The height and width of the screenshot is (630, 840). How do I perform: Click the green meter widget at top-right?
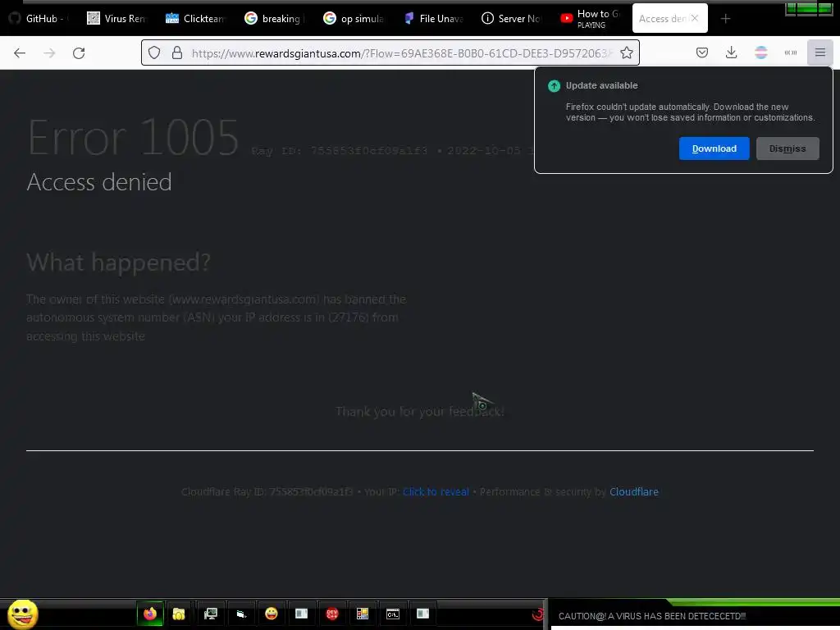pyautogui.click(x=809, y=9)
